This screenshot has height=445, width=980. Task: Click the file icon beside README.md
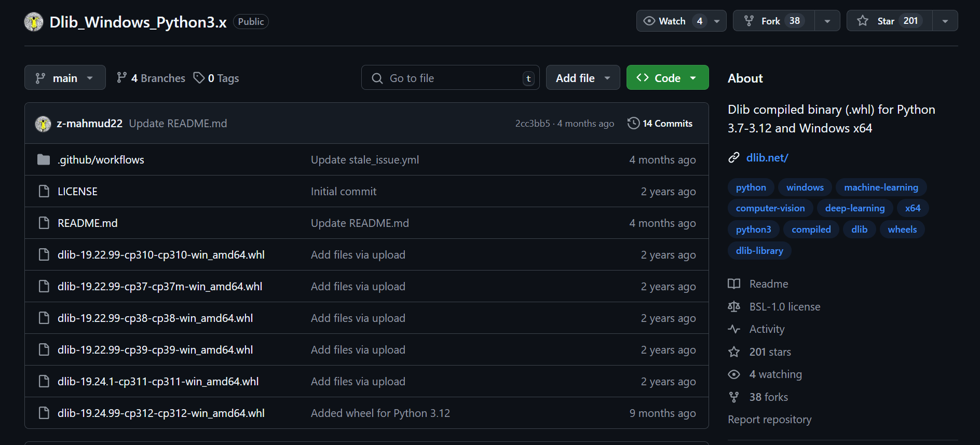[44, 223]
